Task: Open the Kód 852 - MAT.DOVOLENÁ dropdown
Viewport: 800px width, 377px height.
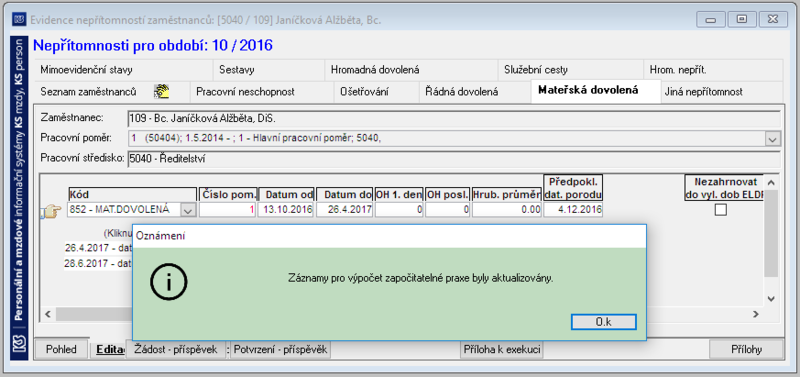Action: tap(188, 210)
